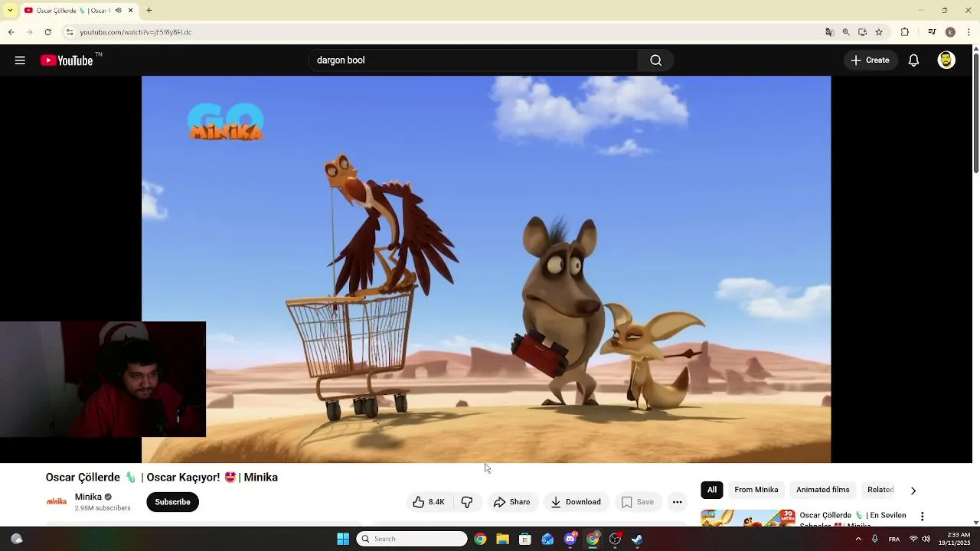The image size is (980, 551).
Task: Select the All filter chip
Action: pos(712,490)
